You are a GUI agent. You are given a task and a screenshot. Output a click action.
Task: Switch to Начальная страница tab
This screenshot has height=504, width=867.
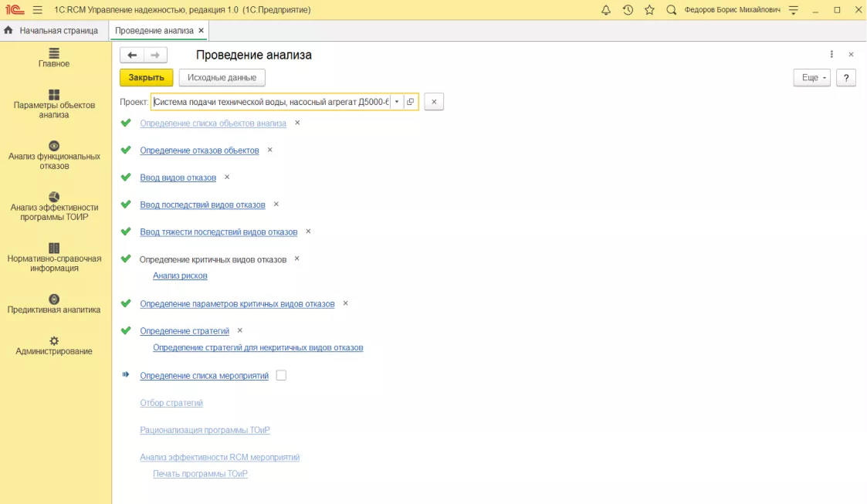point(51,30)
